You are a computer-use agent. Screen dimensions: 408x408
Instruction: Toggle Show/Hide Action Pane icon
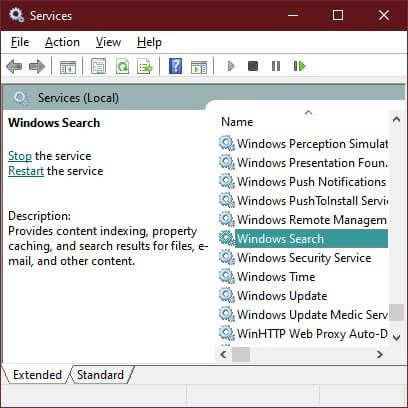199,67
